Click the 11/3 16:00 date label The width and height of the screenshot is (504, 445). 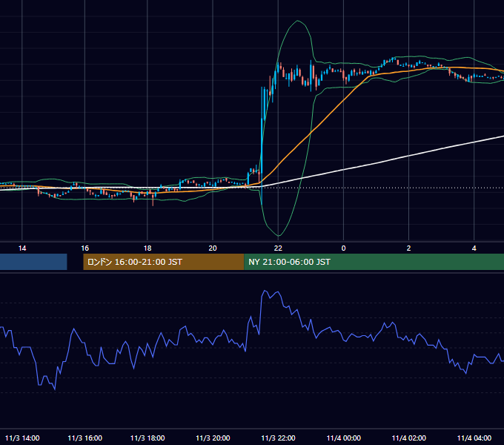pos(84,438)
